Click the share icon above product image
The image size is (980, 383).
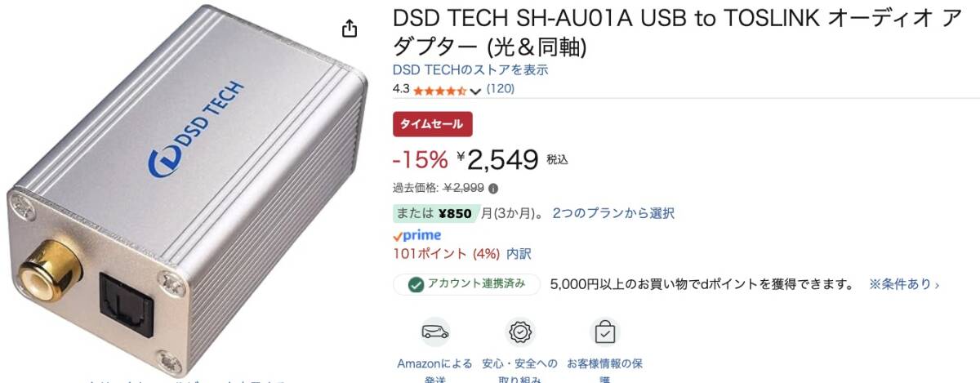[350, 29]
